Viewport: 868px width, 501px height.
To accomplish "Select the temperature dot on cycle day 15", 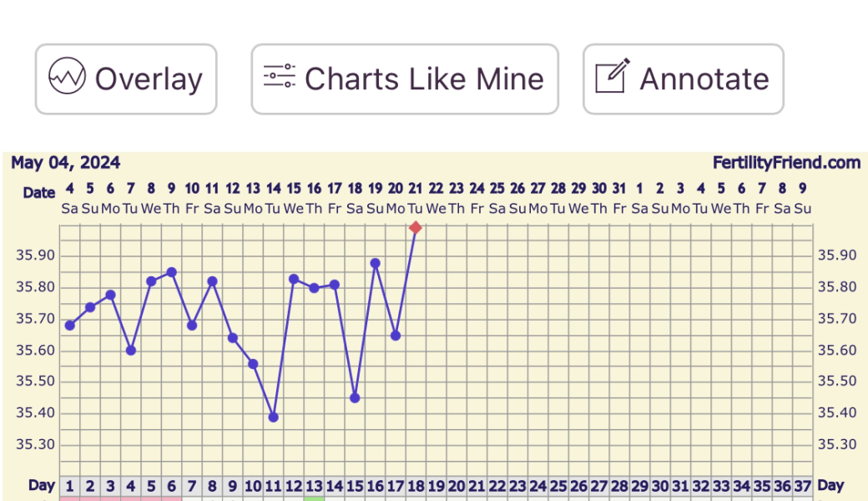I will pos(355,397).
